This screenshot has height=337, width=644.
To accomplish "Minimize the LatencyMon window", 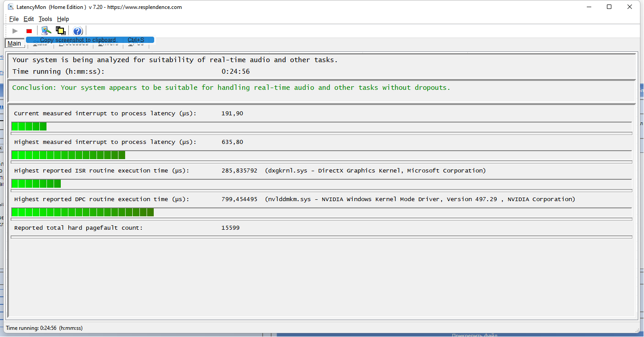I will click(x=589, y=7).
